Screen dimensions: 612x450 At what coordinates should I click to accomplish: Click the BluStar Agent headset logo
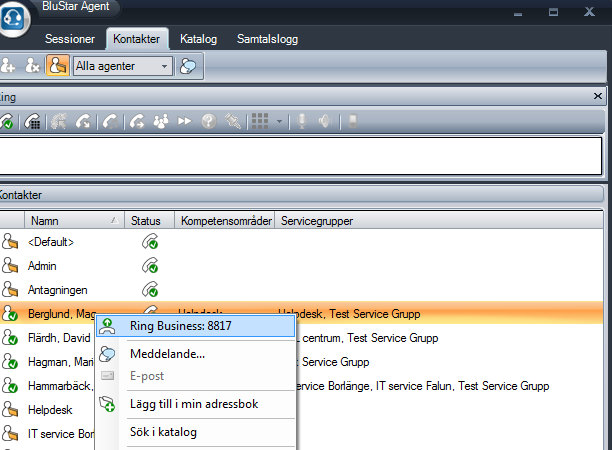12,18
